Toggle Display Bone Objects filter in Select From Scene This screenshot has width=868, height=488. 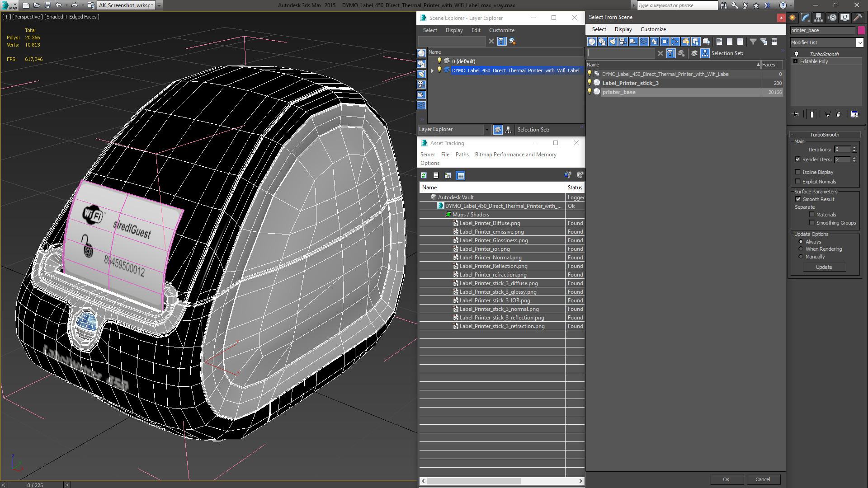point(675,42)
